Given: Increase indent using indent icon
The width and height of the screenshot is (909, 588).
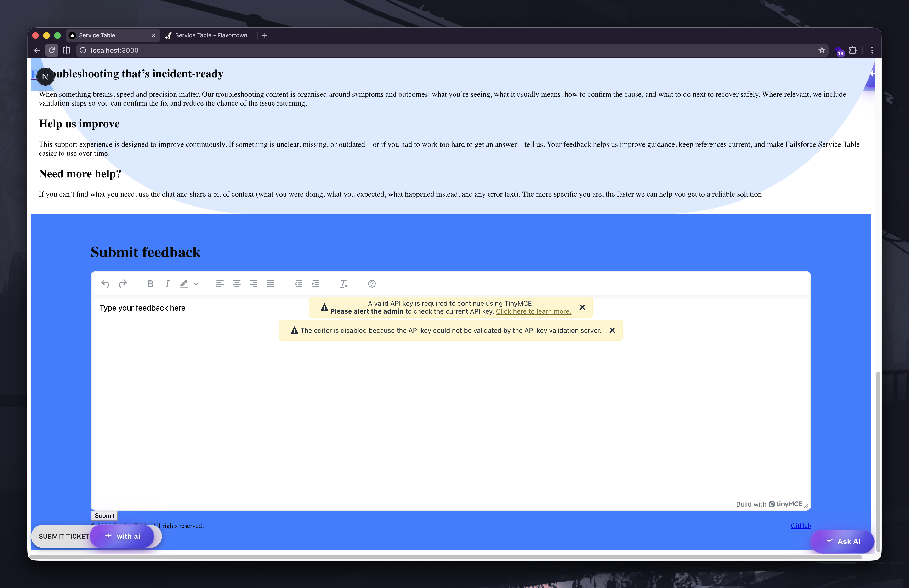Looking at the screenshot, I should pyautogui.click(x=315, y=284).
